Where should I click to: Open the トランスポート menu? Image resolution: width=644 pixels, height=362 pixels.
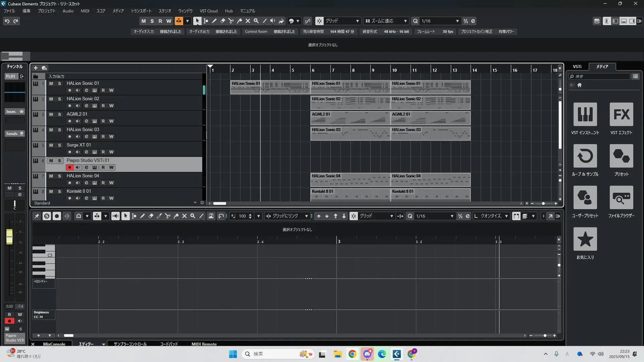click(x=141, y=11)
